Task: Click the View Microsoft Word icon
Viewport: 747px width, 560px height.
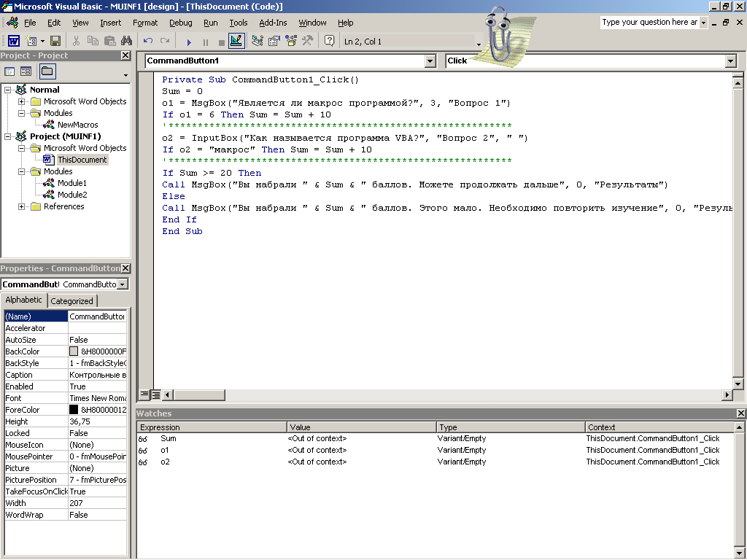Action: [14, 41]
